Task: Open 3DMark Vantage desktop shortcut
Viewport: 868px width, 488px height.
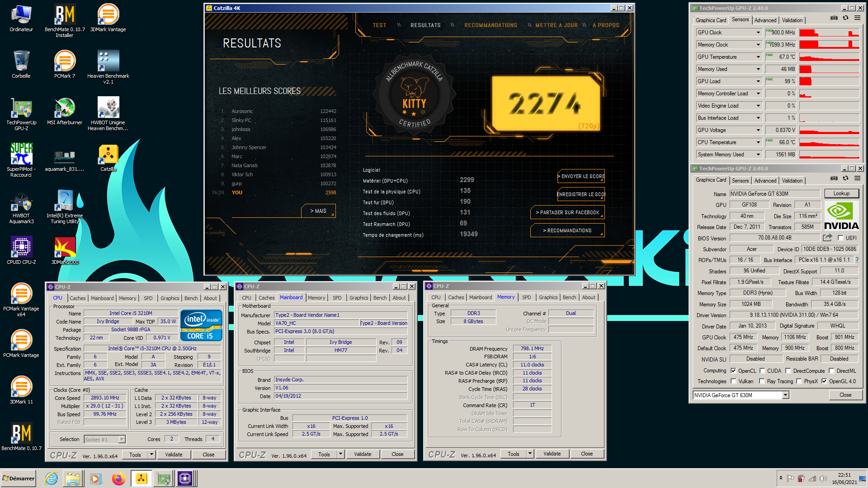Action: click(x=108, y=18)
